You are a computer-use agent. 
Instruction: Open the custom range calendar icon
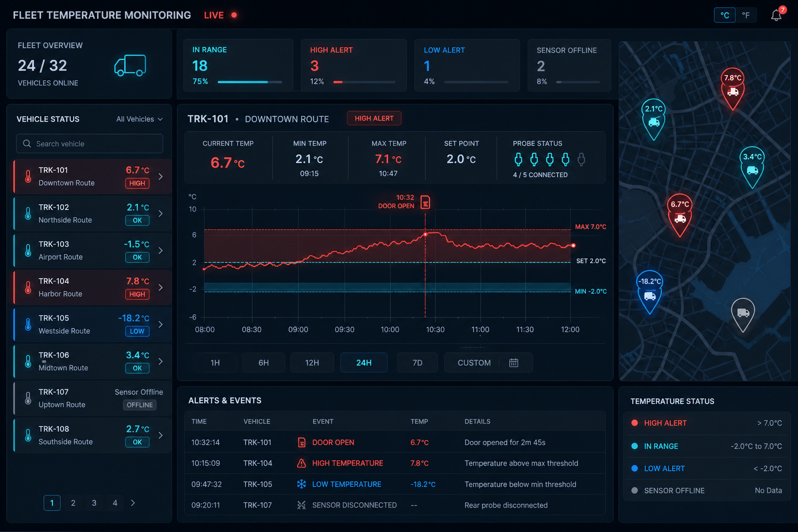pyautogui.click(x=514, y=363)
